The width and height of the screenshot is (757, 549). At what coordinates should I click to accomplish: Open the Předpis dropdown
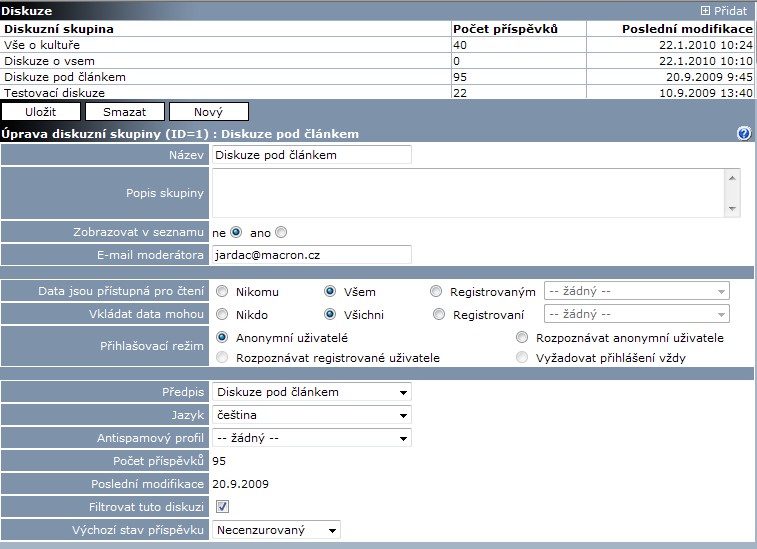pos(311,392)
